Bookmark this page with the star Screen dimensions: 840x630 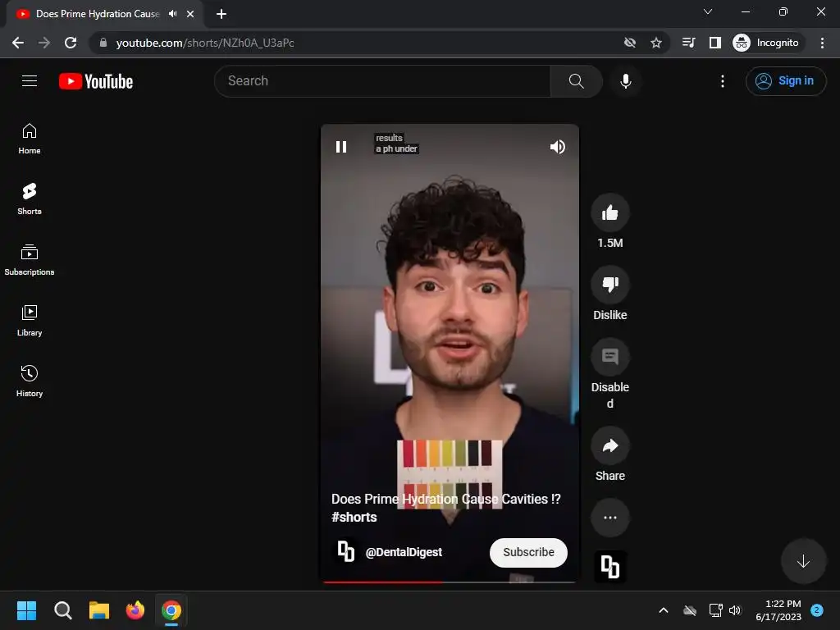(655, 43)
